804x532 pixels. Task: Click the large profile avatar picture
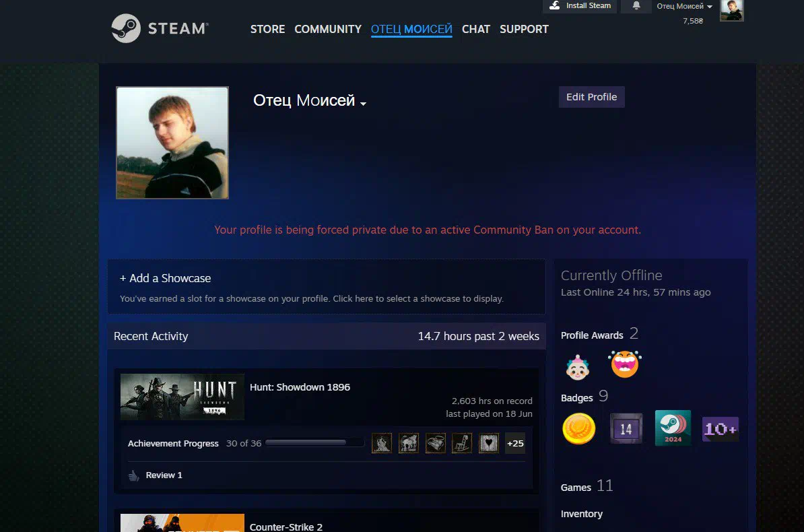point(172,143)
